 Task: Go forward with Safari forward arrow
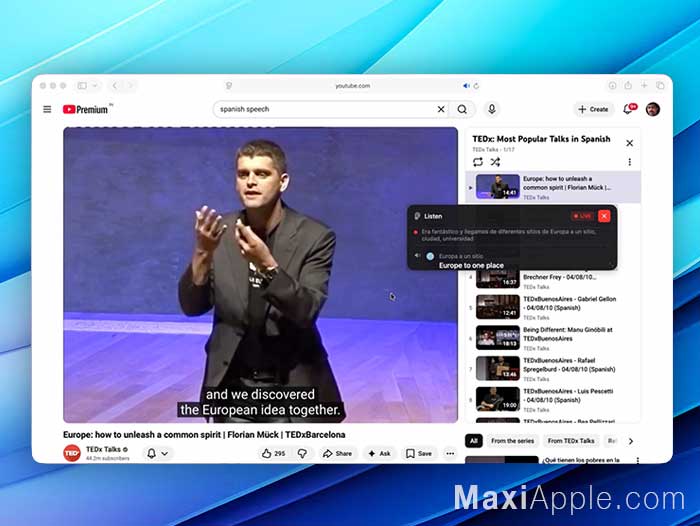point(130,86)
